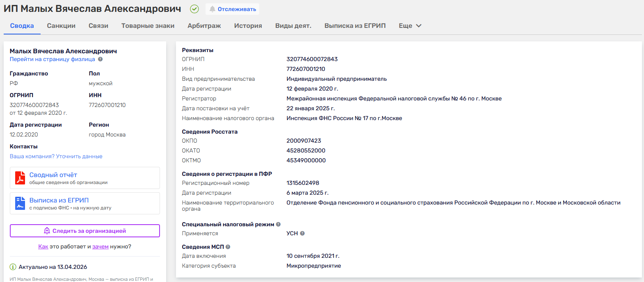The width and height of the screenshot is (644, 282).
Task: Click the question icon next to Сведения МСП
Action: (228, 247)
